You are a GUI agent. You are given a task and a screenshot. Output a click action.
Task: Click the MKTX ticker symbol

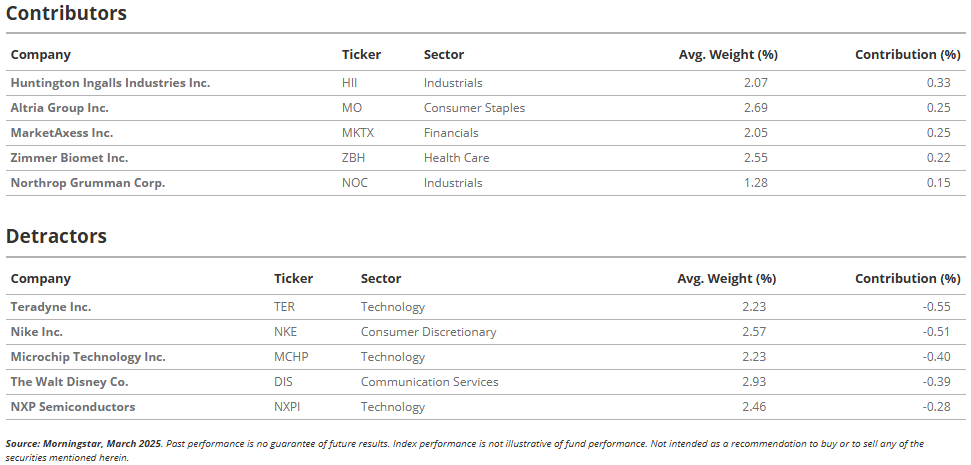tap(358, 133)
